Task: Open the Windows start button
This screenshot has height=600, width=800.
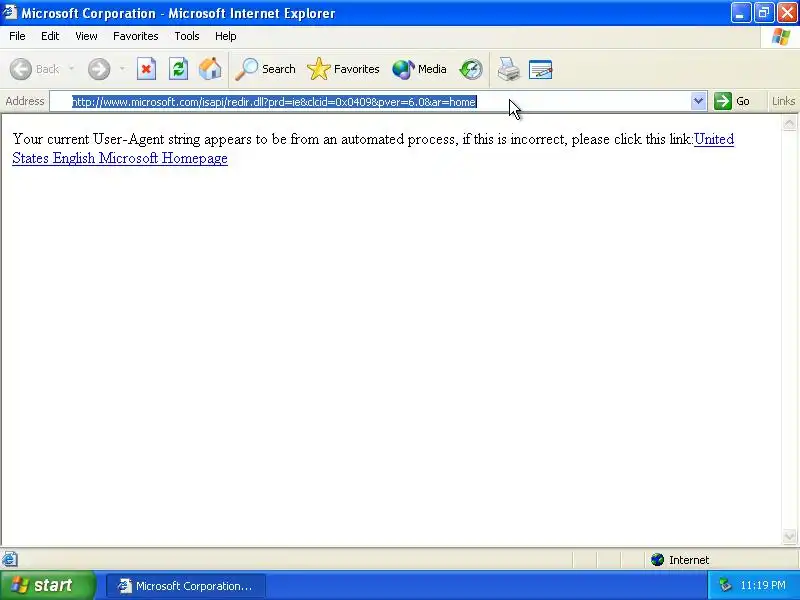Action: [47, 585]
